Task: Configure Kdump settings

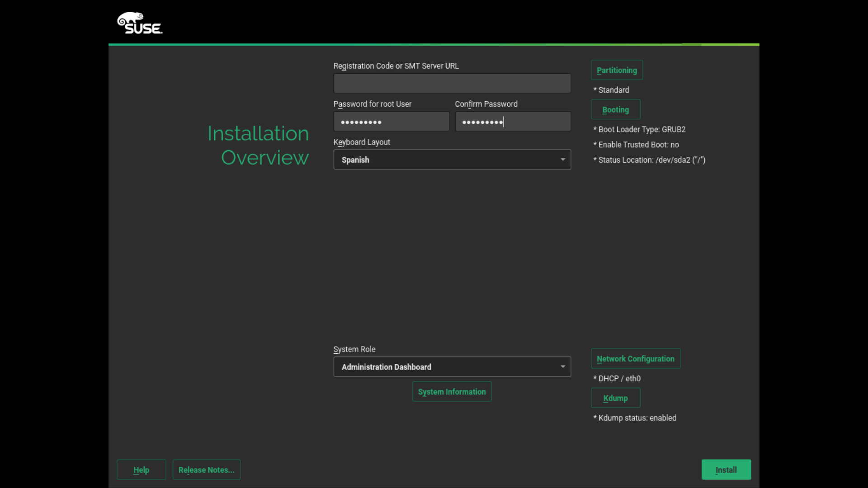Action: pyautogui.click(x=615, y=398)
